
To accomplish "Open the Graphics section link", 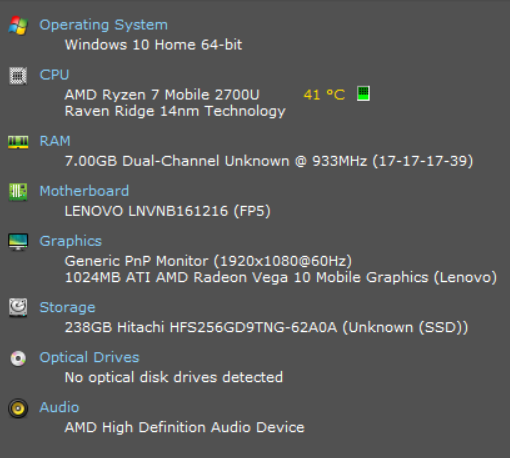I will (71, 241).
